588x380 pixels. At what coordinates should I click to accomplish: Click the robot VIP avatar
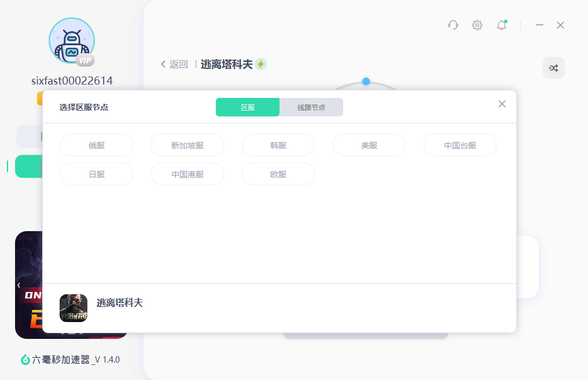point(72,42)
